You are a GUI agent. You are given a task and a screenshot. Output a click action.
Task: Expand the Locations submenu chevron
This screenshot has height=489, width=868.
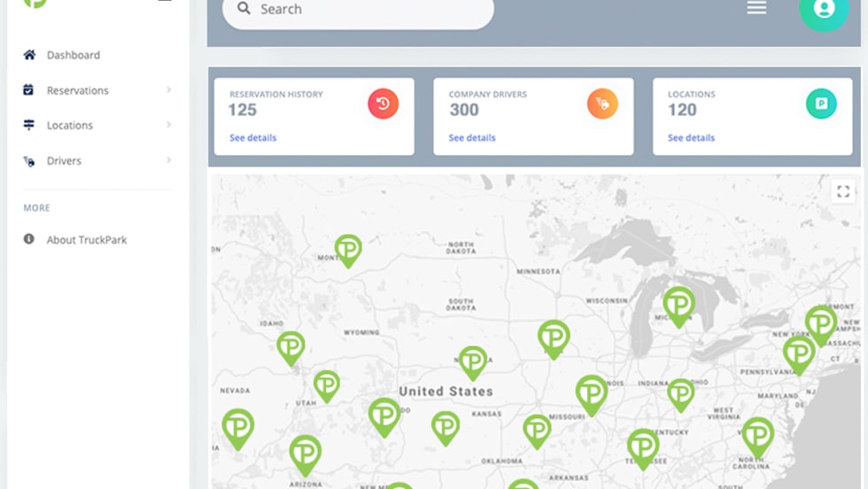168,125
